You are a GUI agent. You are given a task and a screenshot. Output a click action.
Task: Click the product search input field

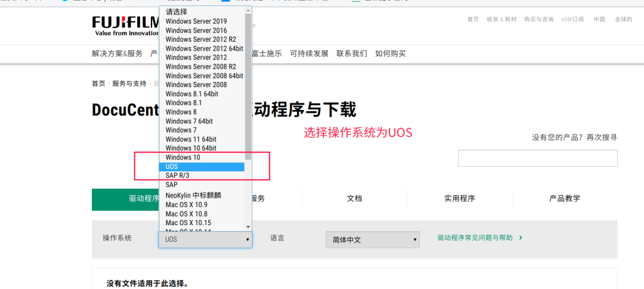pos(538,158)
